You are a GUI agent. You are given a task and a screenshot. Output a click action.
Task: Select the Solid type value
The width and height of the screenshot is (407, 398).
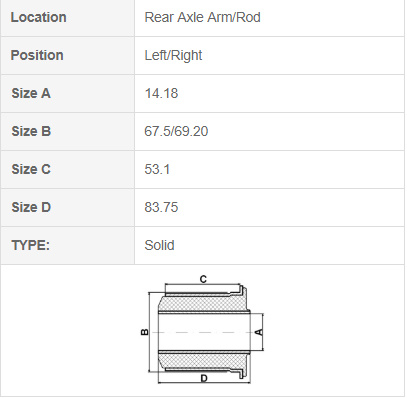click(159, 245)
